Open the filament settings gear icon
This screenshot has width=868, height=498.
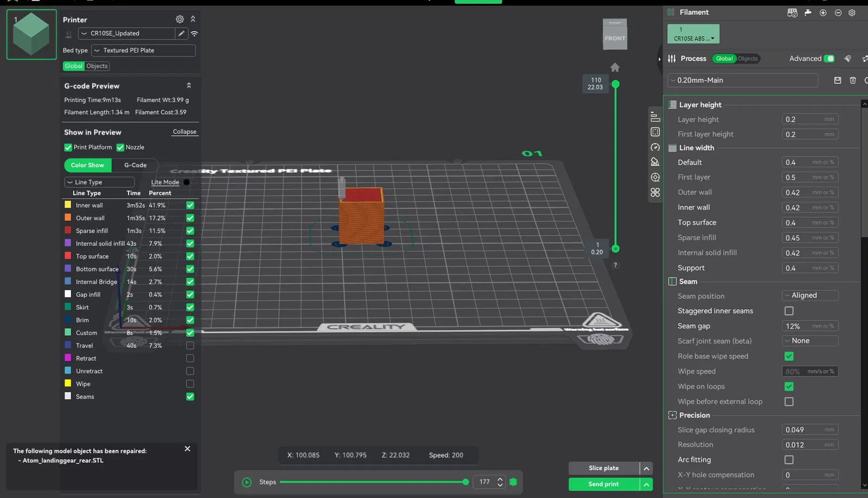(x=852, y=12)
